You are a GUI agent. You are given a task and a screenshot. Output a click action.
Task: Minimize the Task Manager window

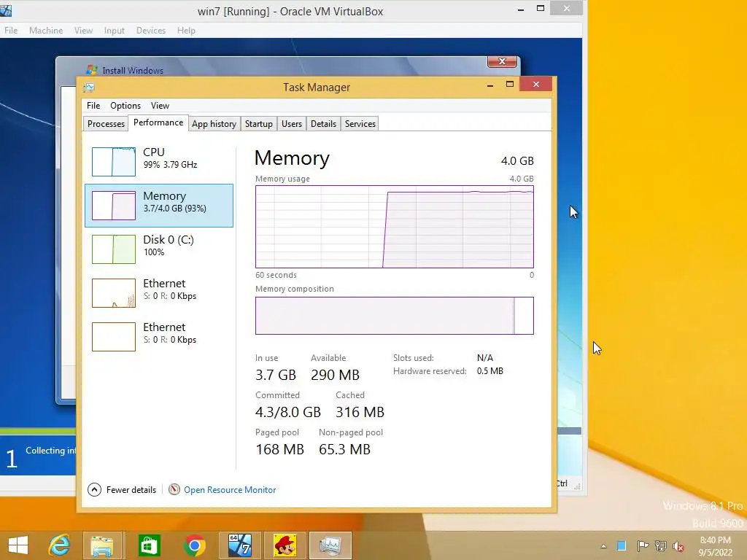click(490, 85)
